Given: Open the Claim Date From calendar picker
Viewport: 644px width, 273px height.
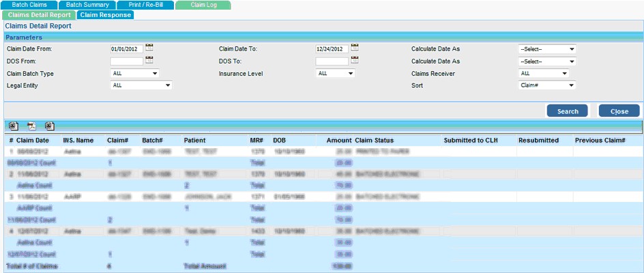Looking at the screenshot, I should [x=149, y=48].
